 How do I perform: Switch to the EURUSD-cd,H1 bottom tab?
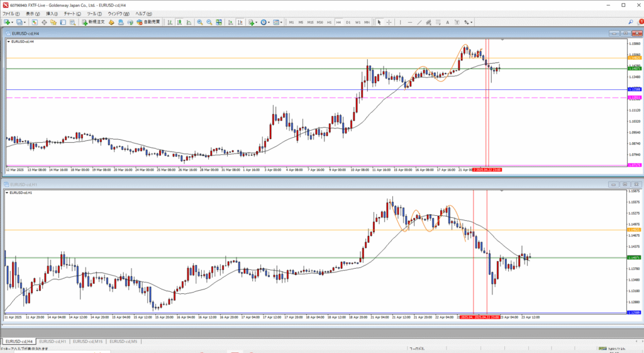coord(53,342)
